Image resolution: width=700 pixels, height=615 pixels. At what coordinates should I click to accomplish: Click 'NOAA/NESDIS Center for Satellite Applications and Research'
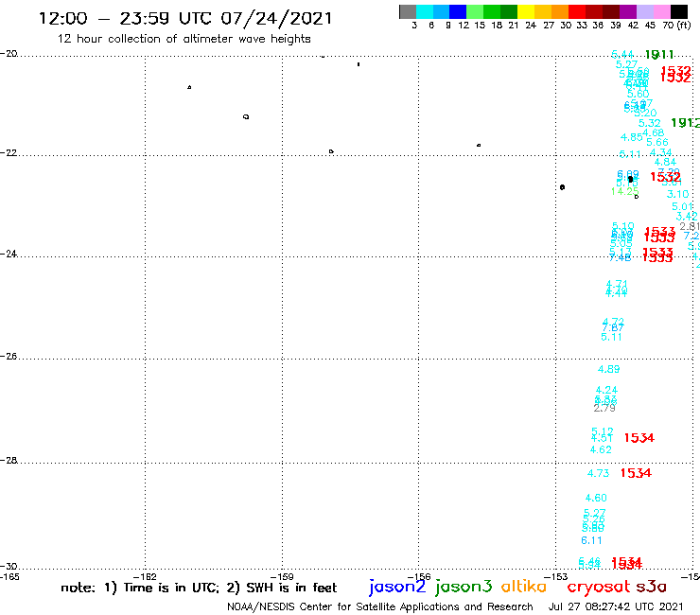[x=380, y=607]
